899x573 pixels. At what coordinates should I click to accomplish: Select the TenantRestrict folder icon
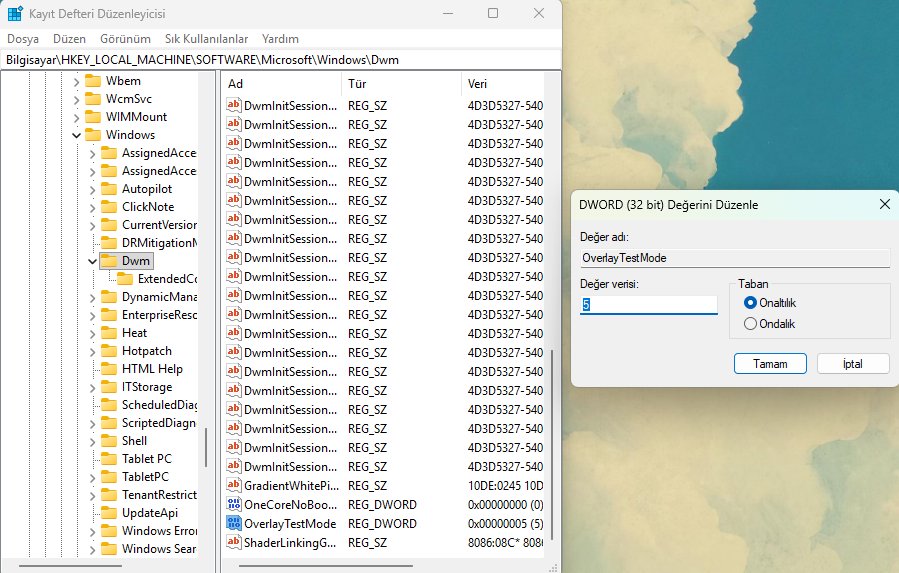click(x=109, y=495)
